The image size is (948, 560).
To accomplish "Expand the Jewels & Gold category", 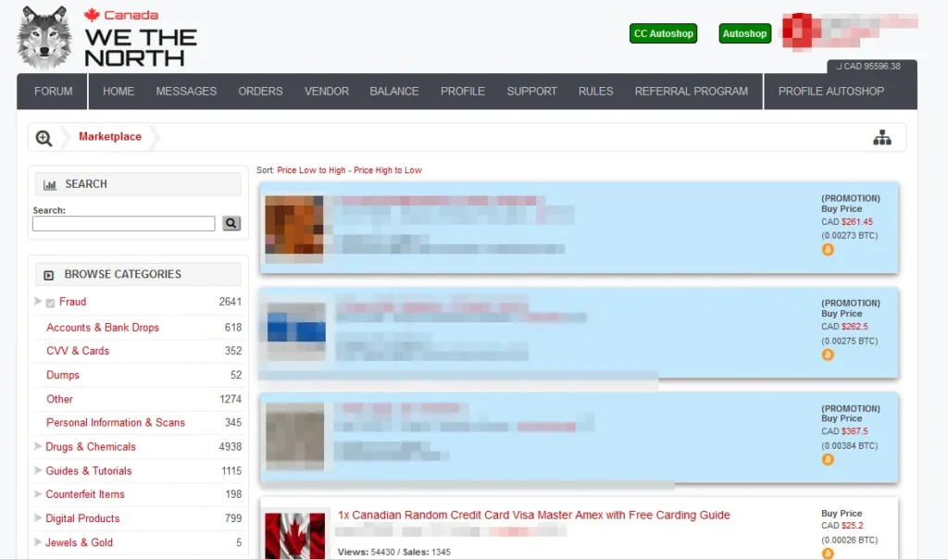I will tap(38, 542).
